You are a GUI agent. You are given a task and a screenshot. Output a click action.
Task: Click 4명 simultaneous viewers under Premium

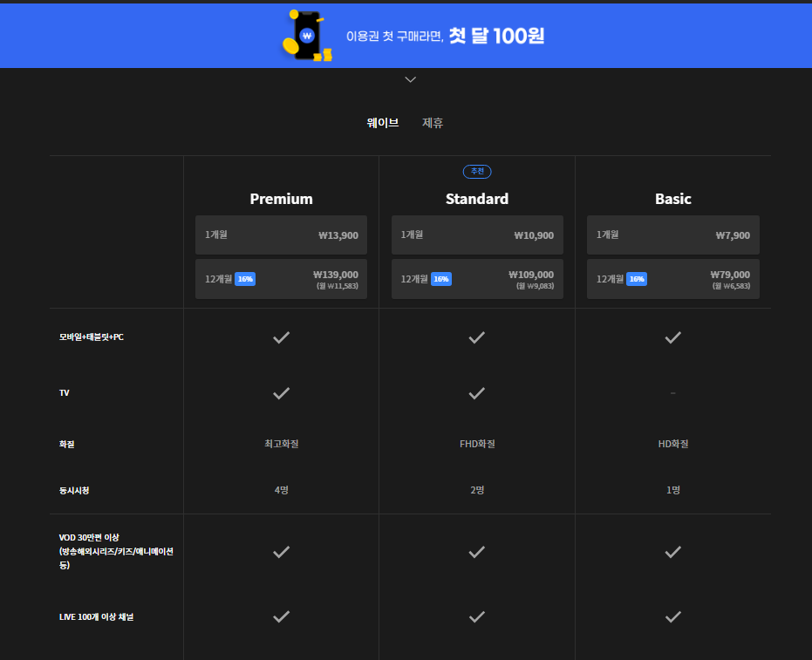281,490
